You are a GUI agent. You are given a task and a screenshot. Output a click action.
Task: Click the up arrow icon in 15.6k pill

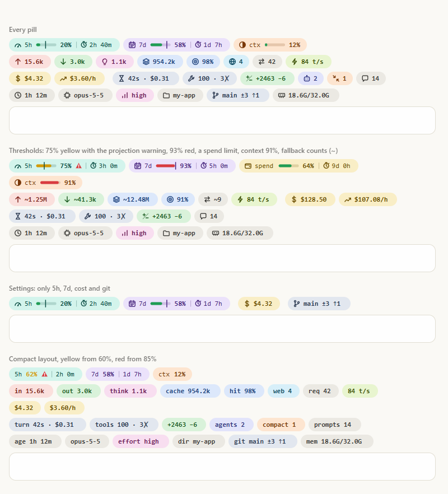[x=18, y=62]
